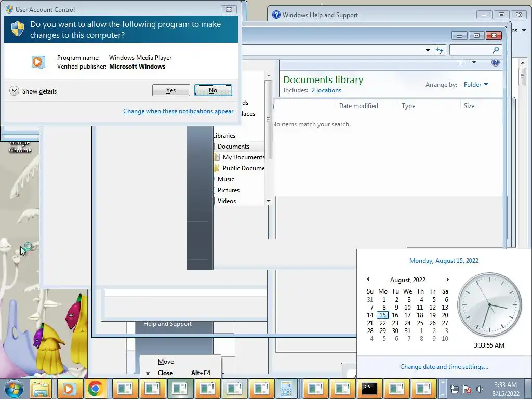Image resolution: width=532 pixels, height=399 pixels.
Task: Click the August, 2022 calendar header
Action: (407, 280)
